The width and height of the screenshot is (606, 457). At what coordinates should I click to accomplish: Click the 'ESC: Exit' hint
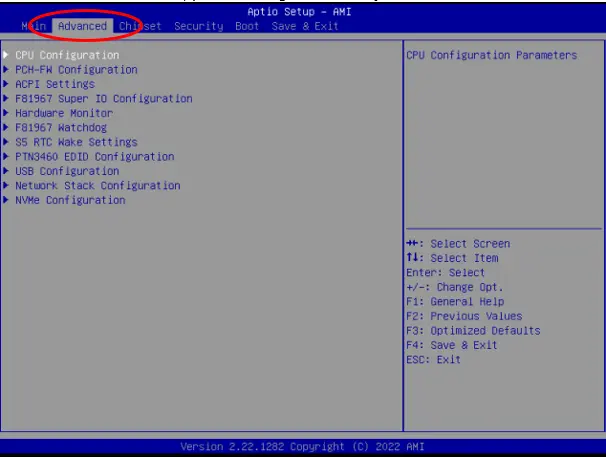coord(433,360)
